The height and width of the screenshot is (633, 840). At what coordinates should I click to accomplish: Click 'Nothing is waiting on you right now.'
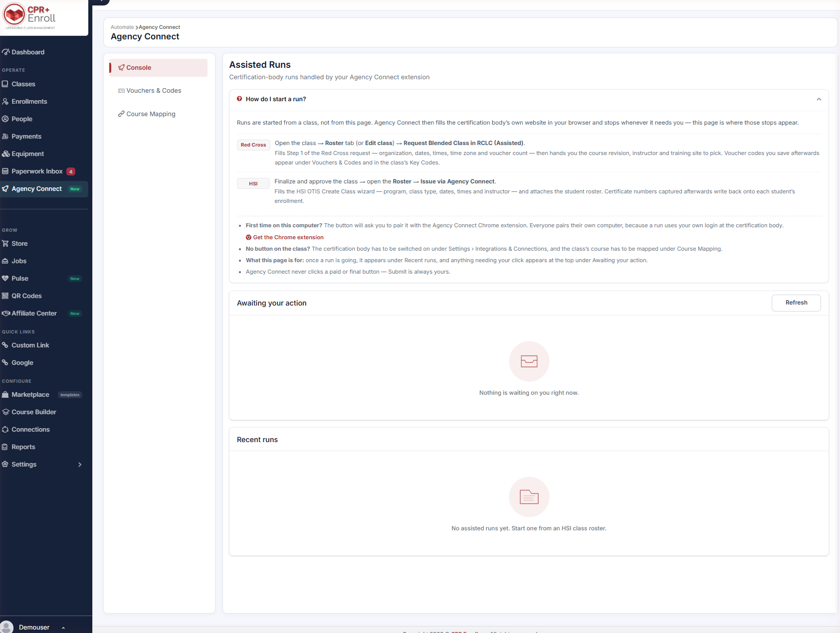(x=529, y=393)
